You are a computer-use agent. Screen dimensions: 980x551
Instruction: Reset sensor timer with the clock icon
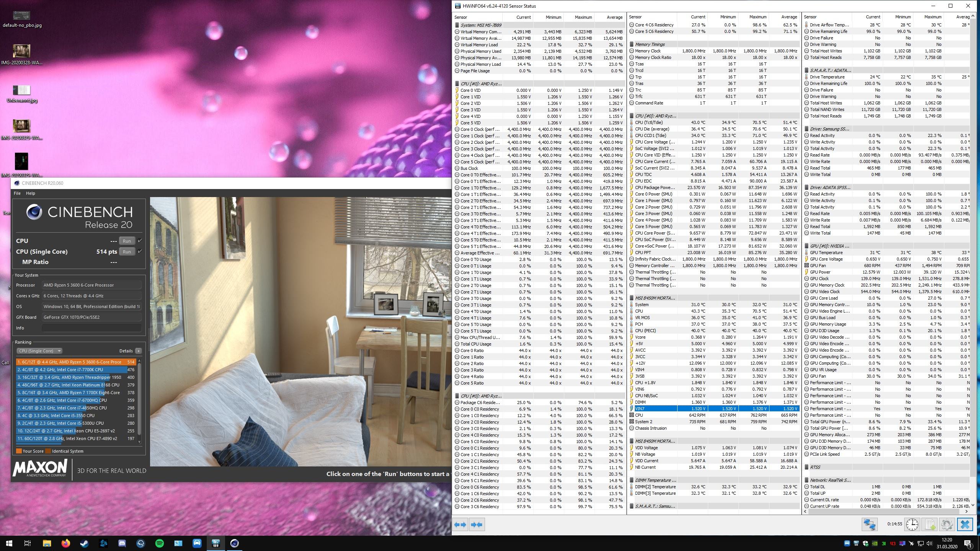point(912,524)
